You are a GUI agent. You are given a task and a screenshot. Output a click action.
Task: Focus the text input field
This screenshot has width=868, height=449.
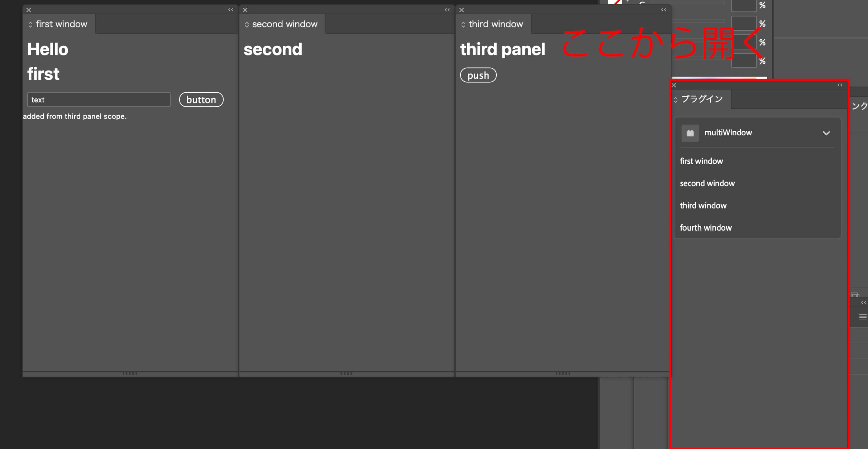pos(99,100)
